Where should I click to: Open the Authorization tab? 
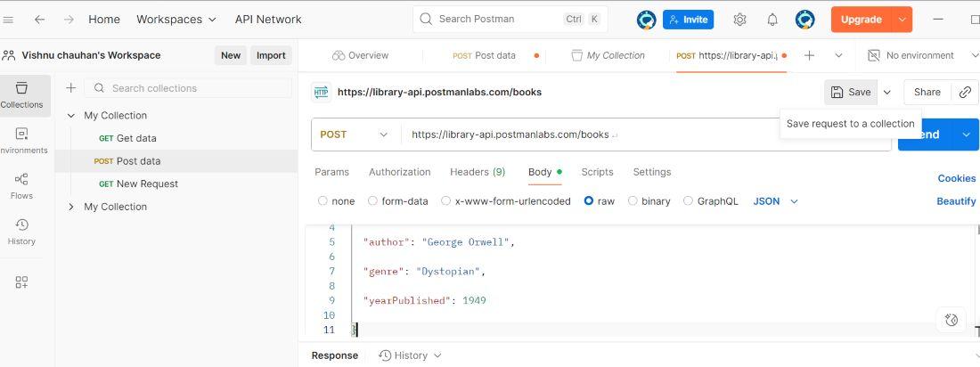click(399, 172)
